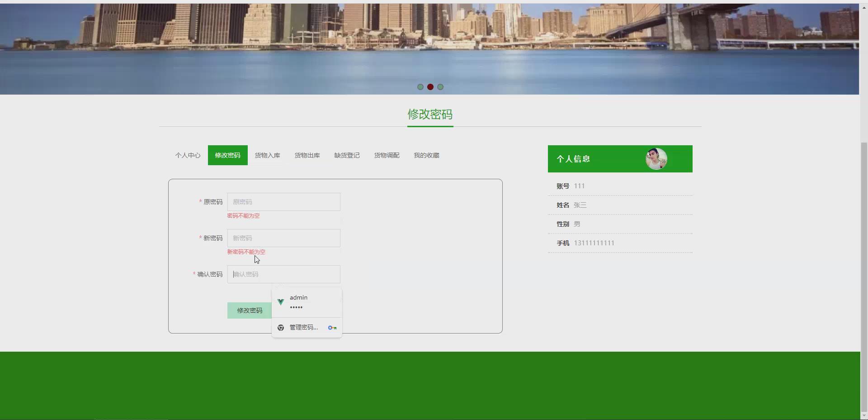Switch to the 缺货登记 tab
The height and width of the screenshot is (420, 868).
point(346,155)
